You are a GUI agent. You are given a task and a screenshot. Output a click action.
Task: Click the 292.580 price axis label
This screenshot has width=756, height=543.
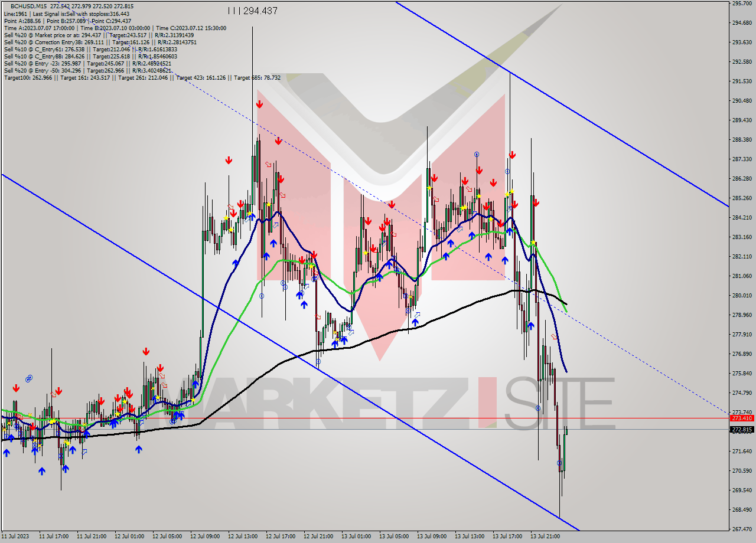pos(742,62)
